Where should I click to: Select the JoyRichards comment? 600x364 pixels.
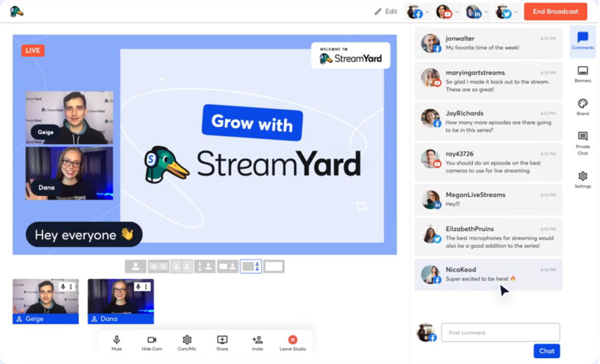pyautogui.click(x=488, y=121)
